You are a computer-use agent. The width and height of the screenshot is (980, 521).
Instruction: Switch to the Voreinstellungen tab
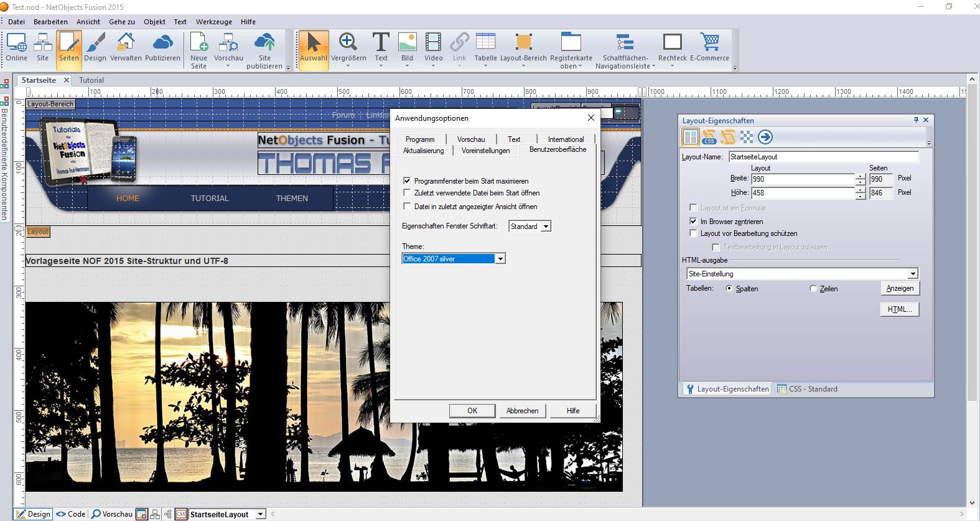coord(485,151)
